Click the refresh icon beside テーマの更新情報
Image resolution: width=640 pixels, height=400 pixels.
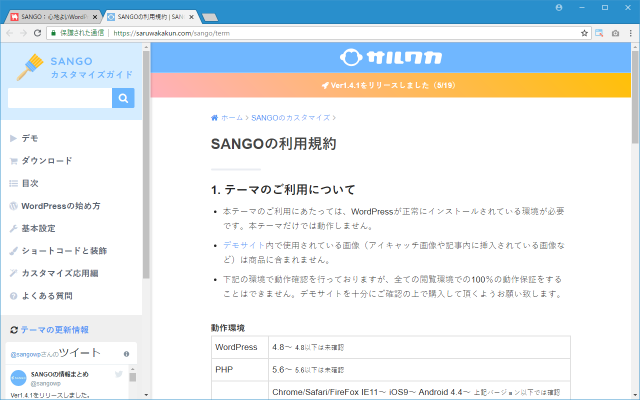pos(14,330)
